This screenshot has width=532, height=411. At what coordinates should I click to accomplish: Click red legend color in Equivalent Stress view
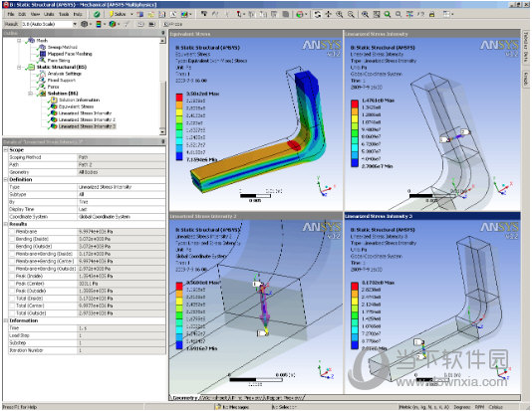tap(179, 98)
